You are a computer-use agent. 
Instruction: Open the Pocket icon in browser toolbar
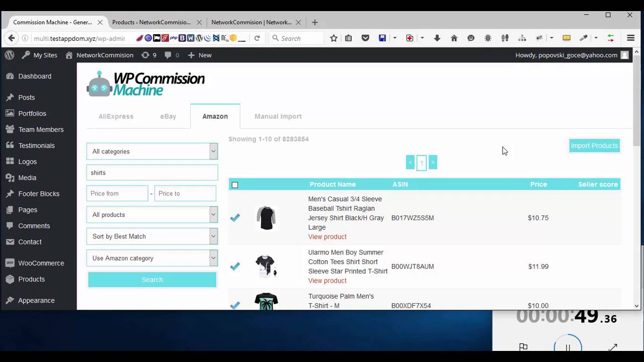(x=366, y=38)
